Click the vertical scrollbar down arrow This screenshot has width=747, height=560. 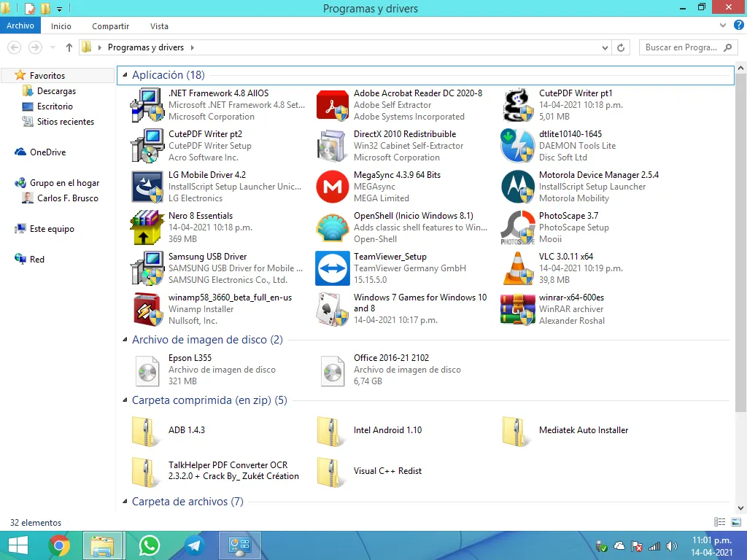(741, 507)
